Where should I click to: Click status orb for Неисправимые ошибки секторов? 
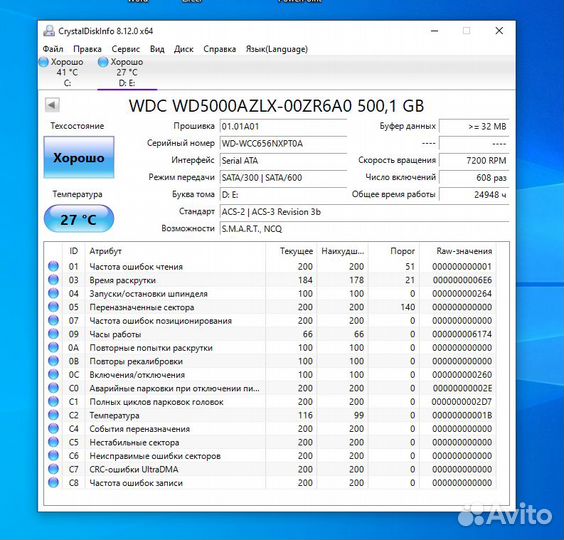pyautogui.click(x=53, y=455)
